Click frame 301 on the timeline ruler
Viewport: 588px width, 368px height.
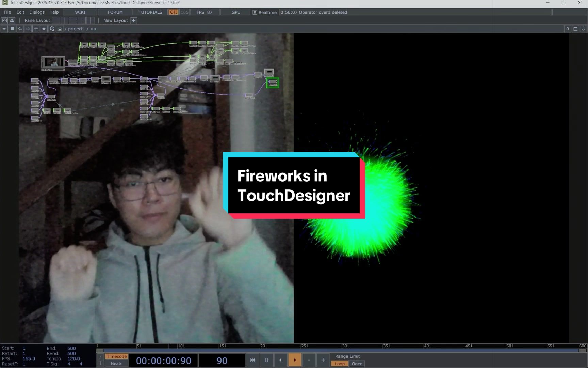345,346
